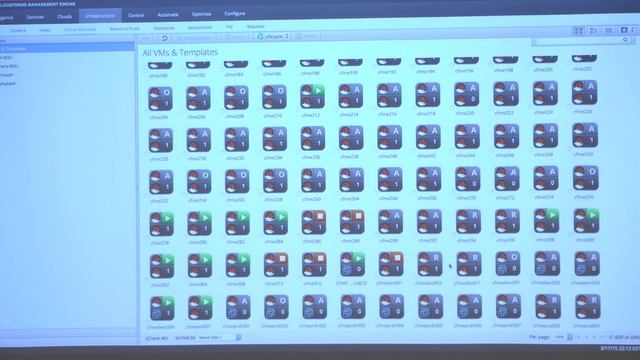Tick the checkbox beside cfme228

coord(147,154)
